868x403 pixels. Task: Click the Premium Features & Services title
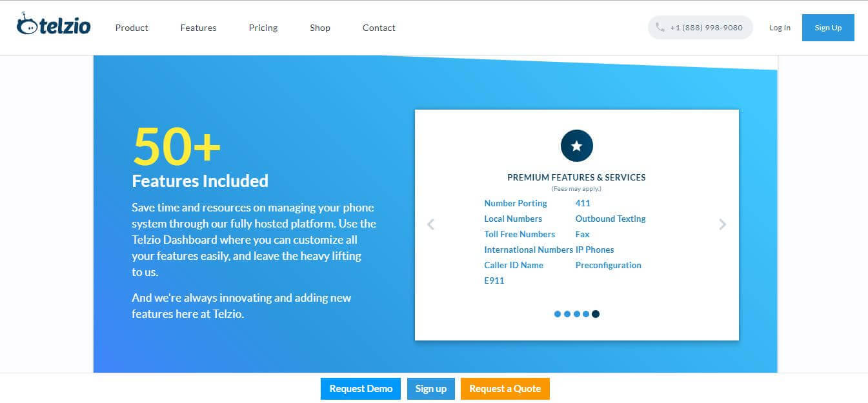(x=576, y=177)
